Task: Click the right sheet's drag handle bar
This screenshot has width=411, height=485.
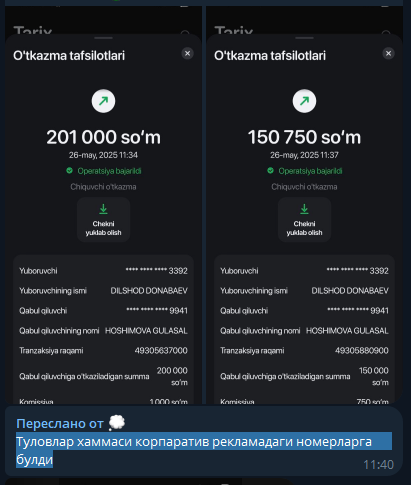Action: coord(304,38)
